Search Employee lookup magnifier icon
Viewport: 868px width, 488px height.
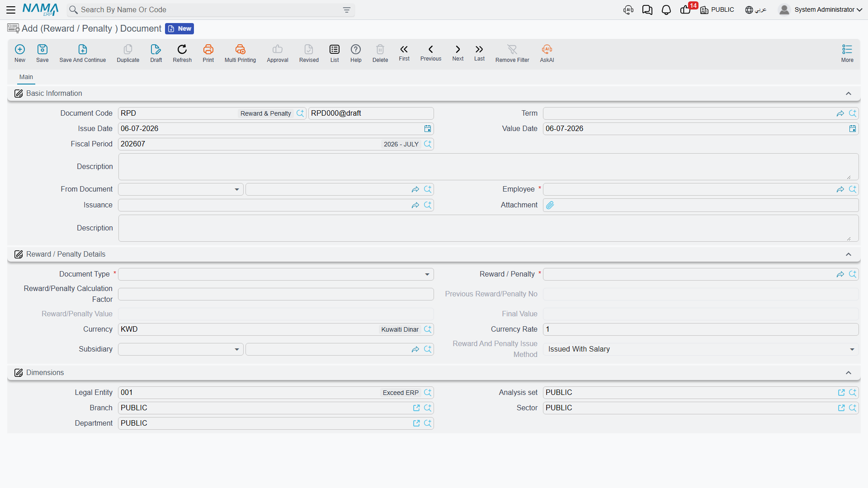point(853,189)
